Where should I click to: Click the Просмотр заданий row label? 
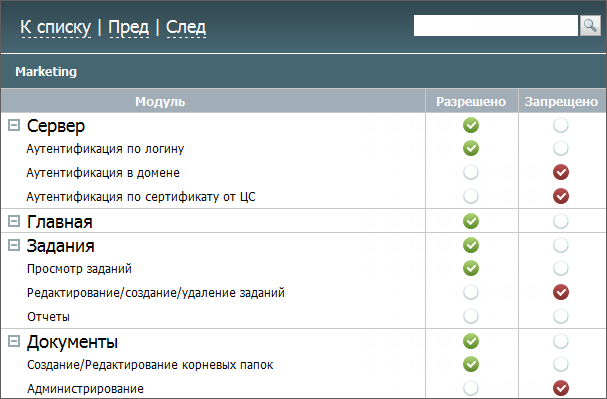[79, 269]
